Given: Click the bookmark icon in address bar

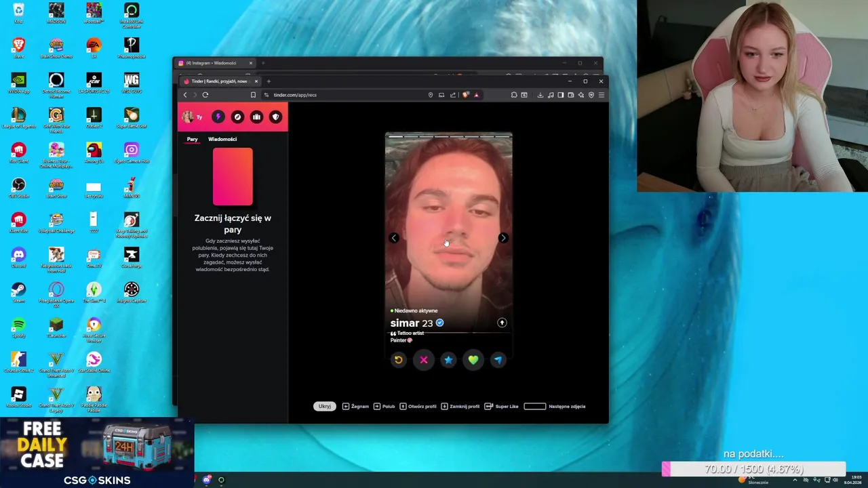Looking at the screenshot, I should pyautogui.click(x=253, y=95).
